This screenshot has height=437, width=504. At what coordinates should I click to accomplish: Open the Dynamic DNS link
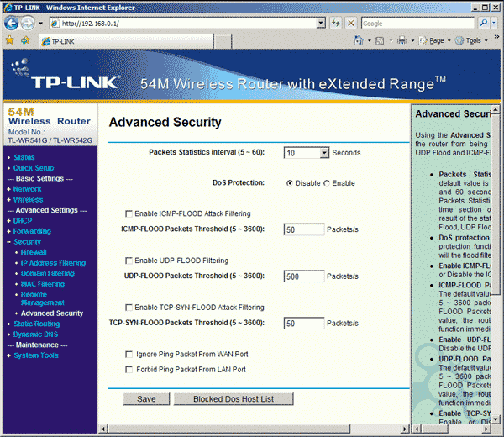(x=35, y=334)
